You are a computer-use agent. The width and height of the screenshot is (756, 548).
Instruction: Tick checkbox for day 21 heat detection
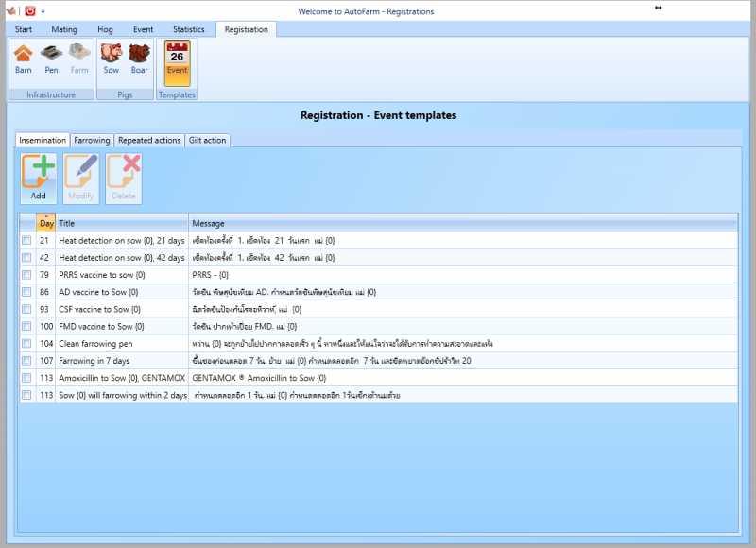tap(26, 241)
